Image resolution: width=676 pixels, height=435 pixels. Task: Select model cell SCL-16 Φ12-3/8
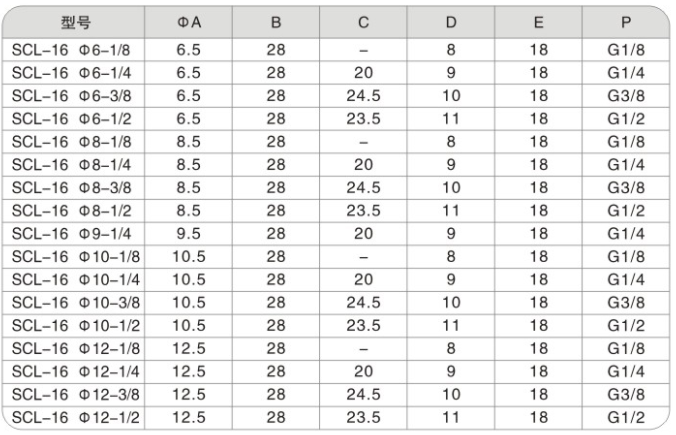(73, 394)
